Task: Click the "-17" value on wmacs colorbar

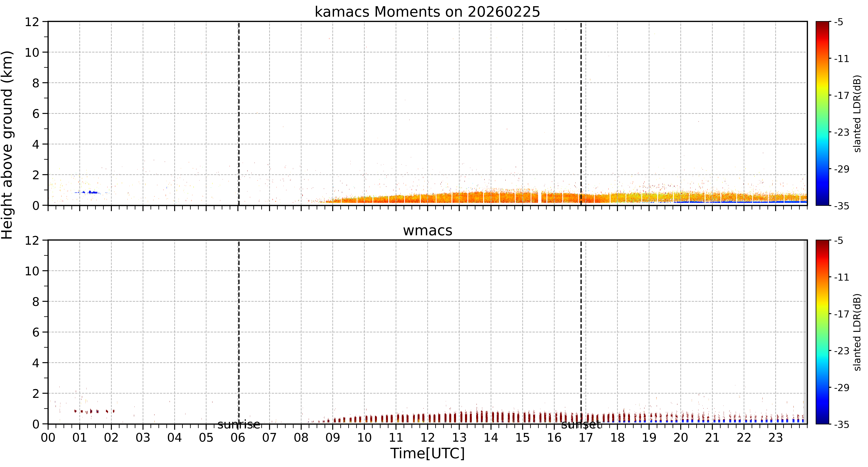Action: (x=841, y=314)
